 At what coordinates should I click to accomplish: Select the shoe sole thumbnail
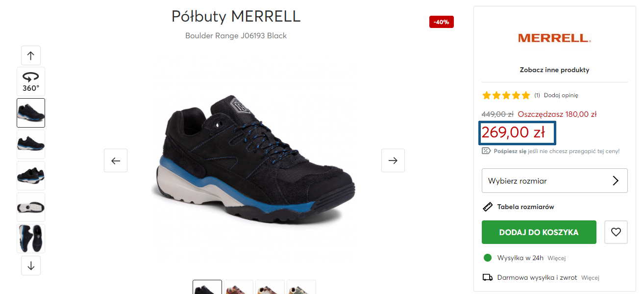(x=31, y=207)
